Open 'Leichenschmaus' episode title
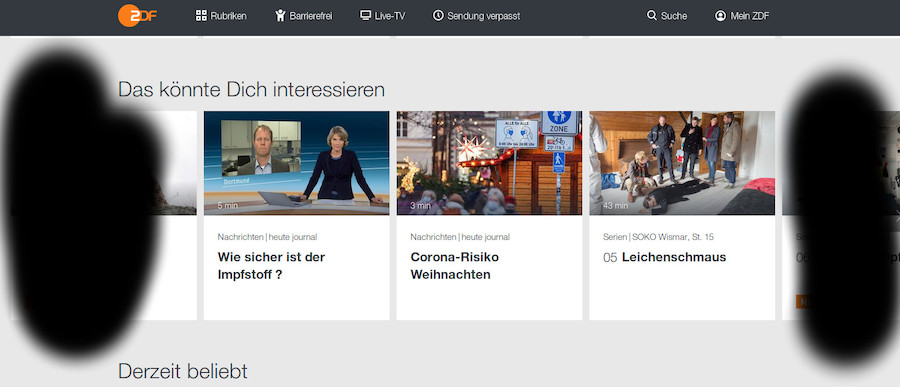The width and height of the screenshot is (900, 387). point(674,257)
